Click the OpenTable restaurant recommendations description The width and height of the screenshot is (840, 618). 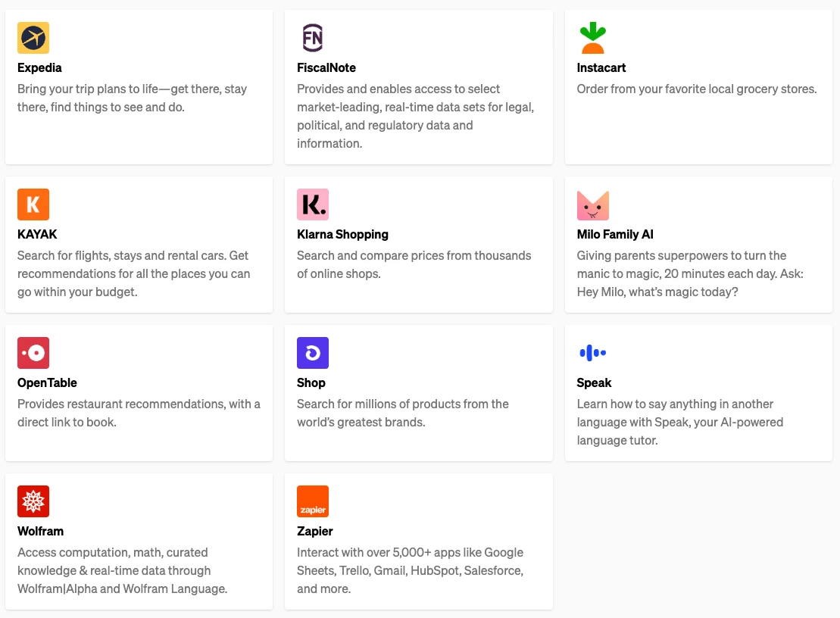(x=139, y=413)
